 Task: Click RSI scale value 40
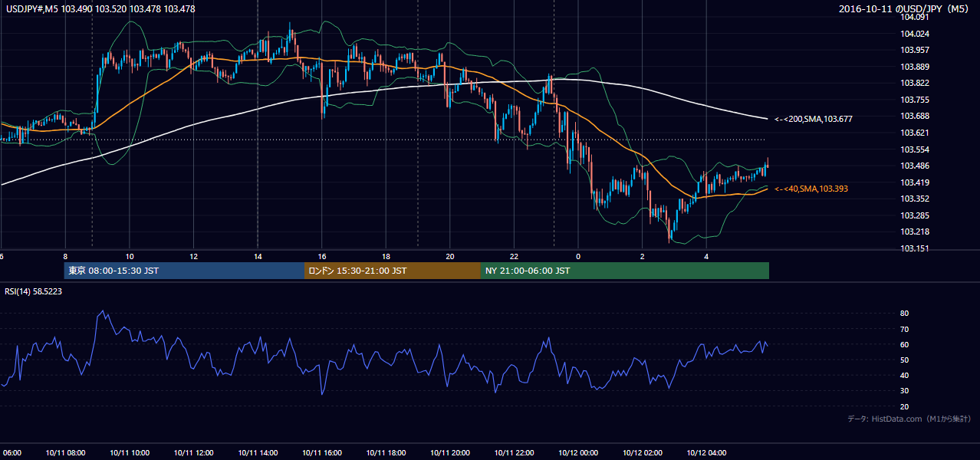(905, 375)
